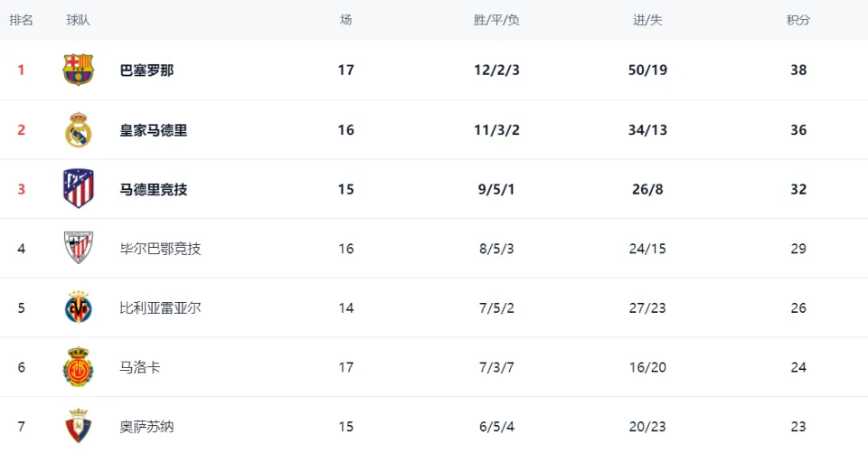Select the Athletic Bilbao crest
The height and width of the screenshot is (454, 868).
click(x=78, y=248)
